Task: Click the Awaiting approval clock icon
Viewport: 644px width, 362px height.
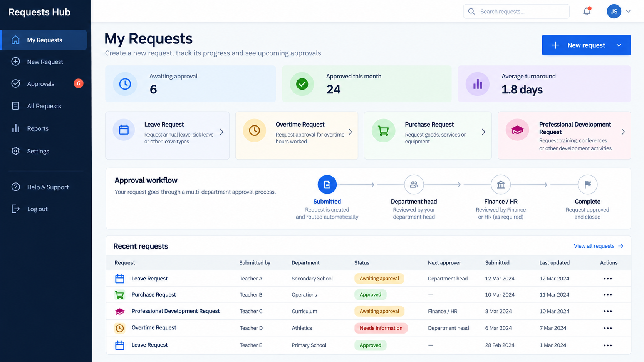Action: tap(125, 84)
